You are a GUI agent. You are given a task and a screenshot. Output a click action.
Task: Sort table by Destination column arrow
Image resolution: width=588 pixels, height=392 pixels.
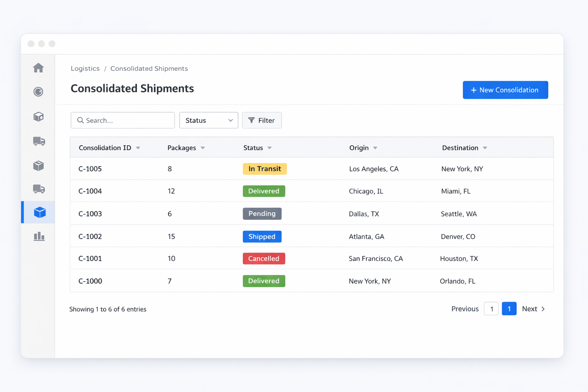tap(485, 148)
